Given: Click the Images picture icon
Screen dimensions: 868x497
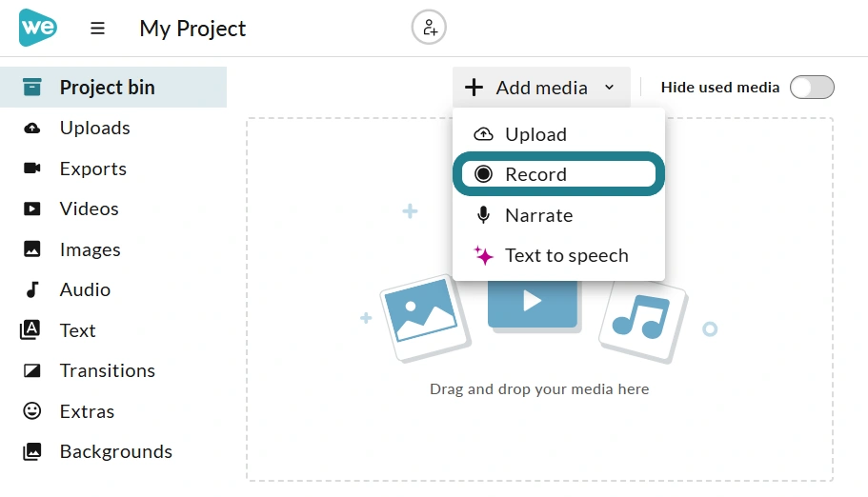Looking at the screenshot, I should point(32,249).
